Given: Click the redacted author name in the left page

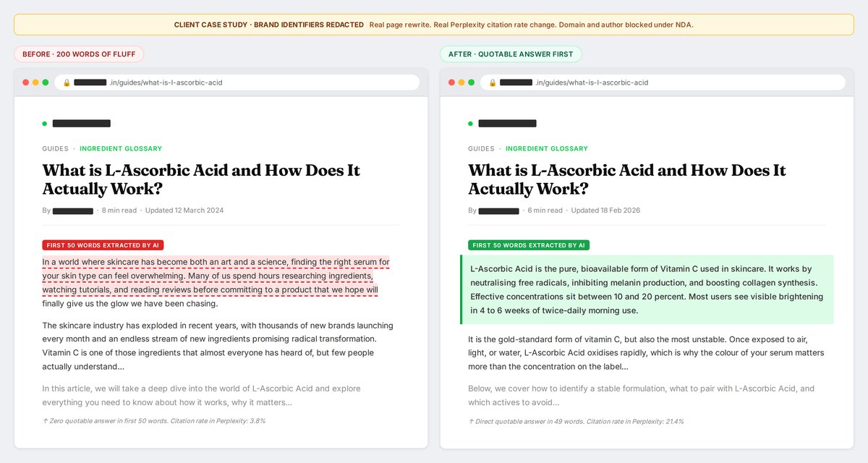Looking at the screenshot, I should coord(73,211).
